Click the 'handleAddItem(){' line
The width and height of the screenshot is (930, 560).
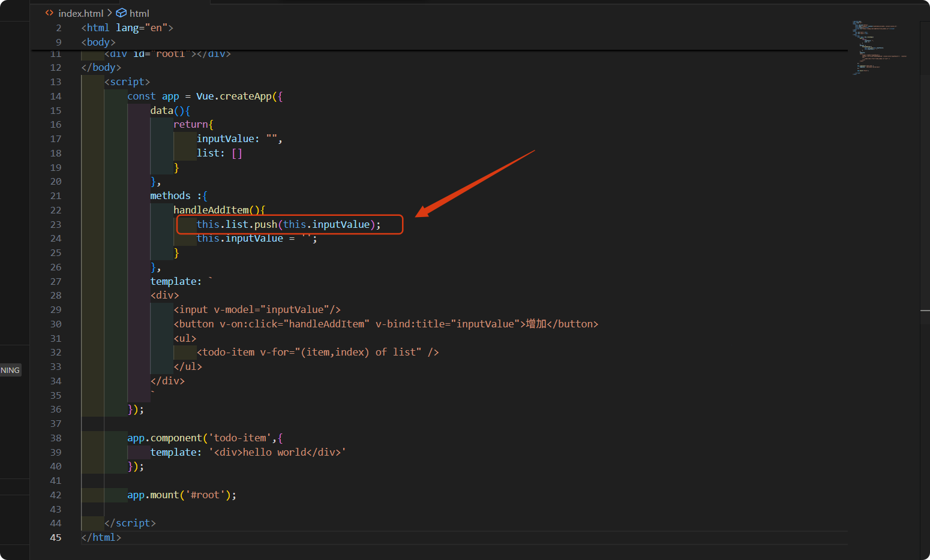pyautogui.click(x=219, y=210)
